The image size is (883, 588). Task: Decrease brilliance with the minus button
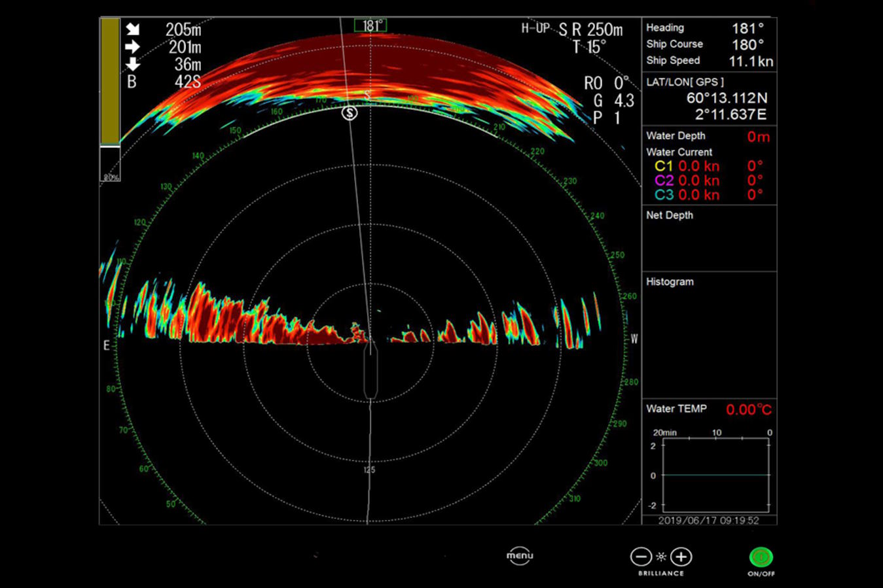(x=640, y=557)
